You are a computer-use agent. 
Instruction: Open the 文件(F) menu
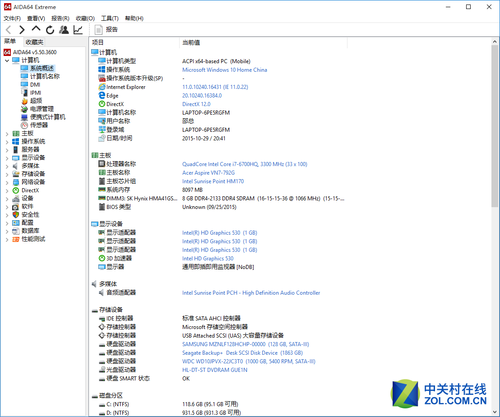(x=12, y=18)
